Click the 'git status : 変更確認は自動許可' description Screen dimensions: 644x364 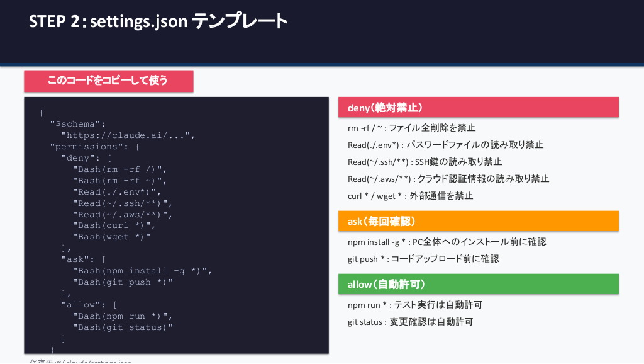click(410, 322)
